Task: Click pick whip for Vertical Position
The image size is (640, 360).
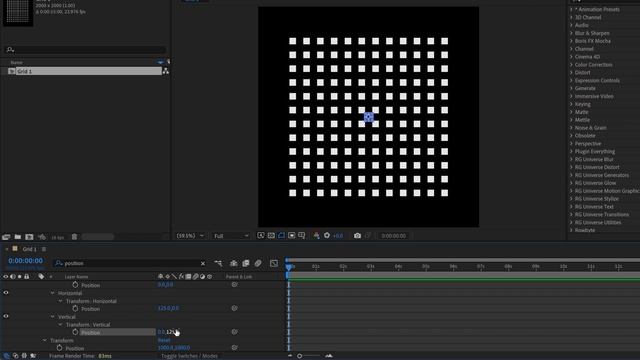Action: click(x=234, y=332)
